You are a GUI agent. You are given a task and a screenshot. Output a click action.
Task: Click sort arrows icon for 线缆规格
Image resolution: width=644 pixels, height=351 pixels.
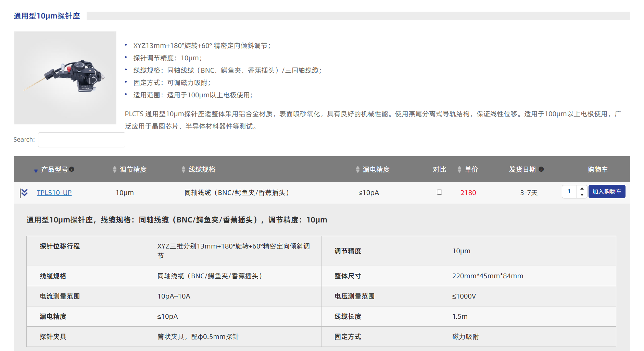pyautogui.click(x=183, y=169)
